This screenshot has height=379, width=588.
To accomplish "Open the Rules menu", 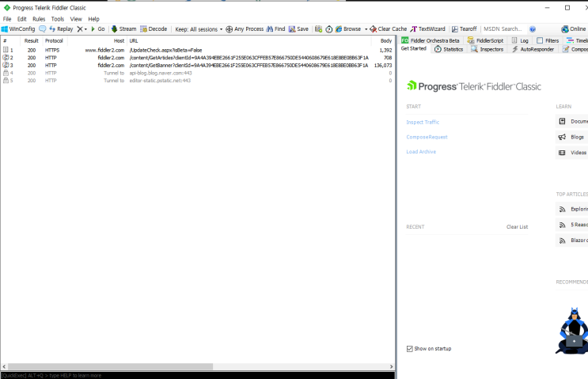I will (39, 19).
